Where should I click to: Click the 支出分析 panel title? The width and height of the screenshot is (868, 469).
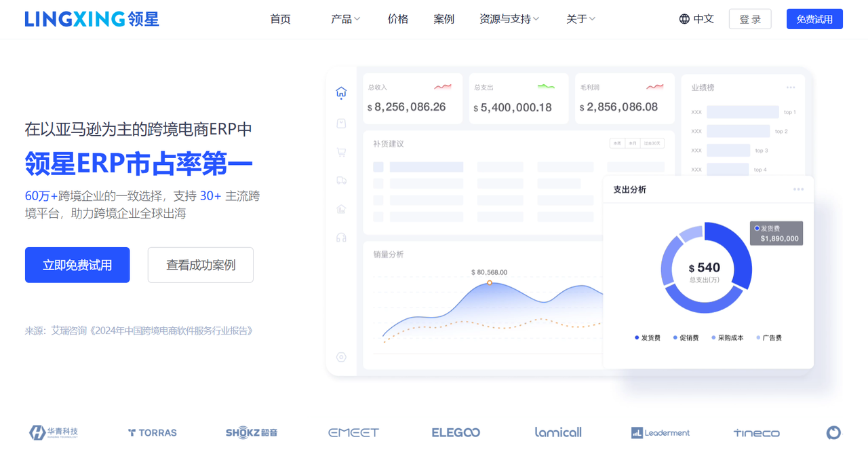(630, 189)
